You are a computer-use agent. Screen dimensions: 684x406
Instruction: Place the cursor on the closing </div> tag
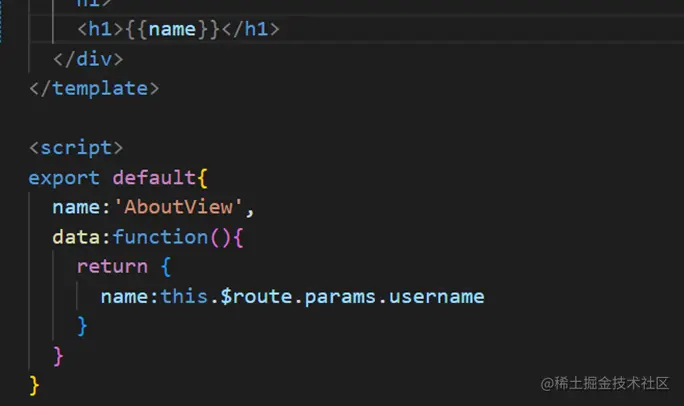pyautogui.click(x=88, y=59)
